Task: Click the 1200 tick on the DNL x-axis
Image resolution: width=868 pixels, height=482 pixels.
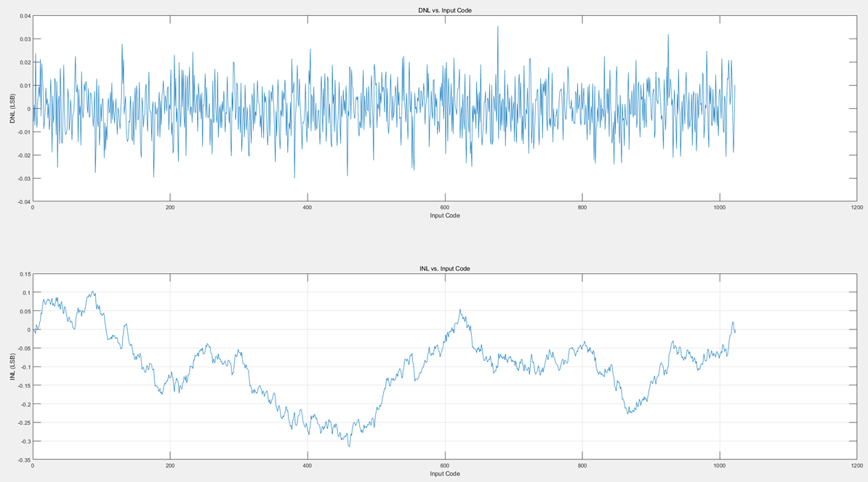Action: click(x=856, y=207)
